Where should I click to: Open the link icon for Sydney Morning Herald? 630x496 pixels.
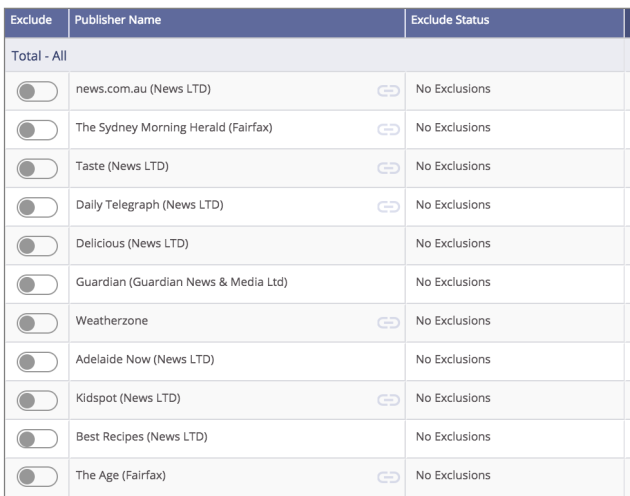388,129
